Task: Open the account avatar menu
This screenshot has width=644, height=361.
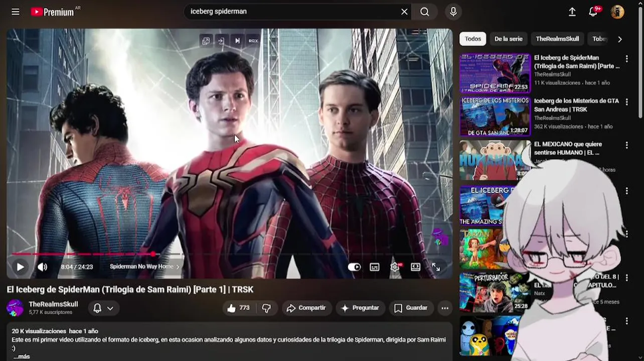Action: coord(617,12)
